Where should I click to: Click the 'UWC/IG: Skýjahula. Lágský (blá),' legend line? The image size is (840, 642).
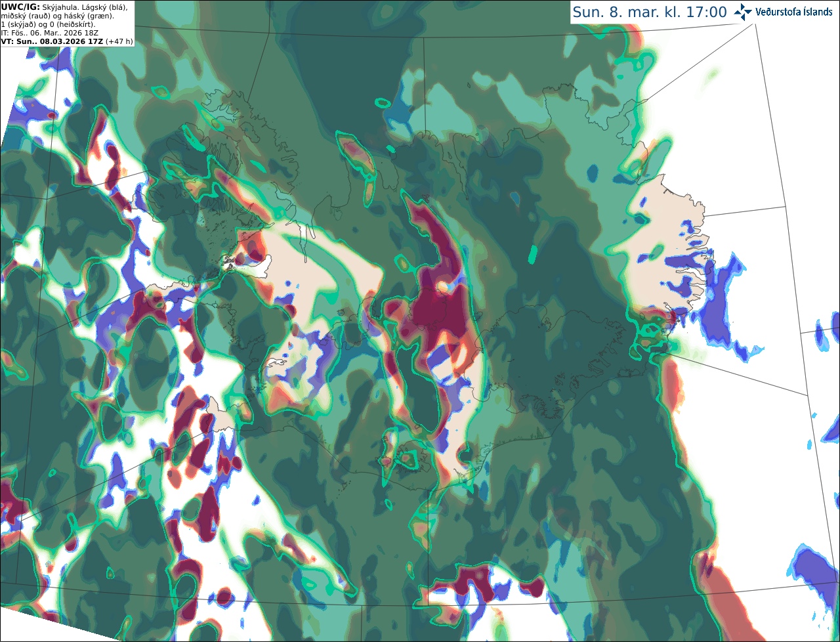tap(64, 7)
